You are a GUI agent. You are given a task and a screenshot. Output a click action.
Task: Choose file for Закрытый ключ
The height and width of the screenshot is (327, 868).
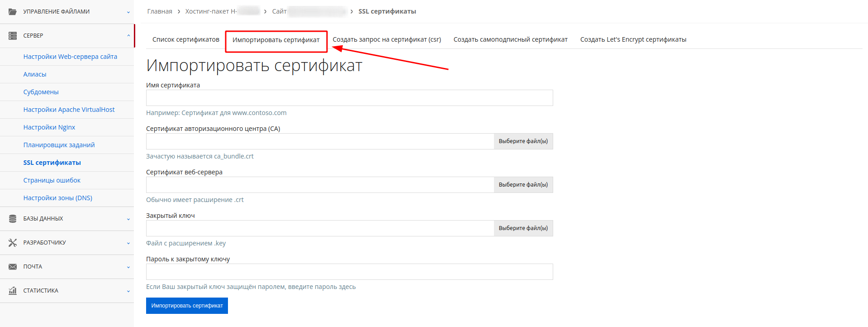pos(523,228)
